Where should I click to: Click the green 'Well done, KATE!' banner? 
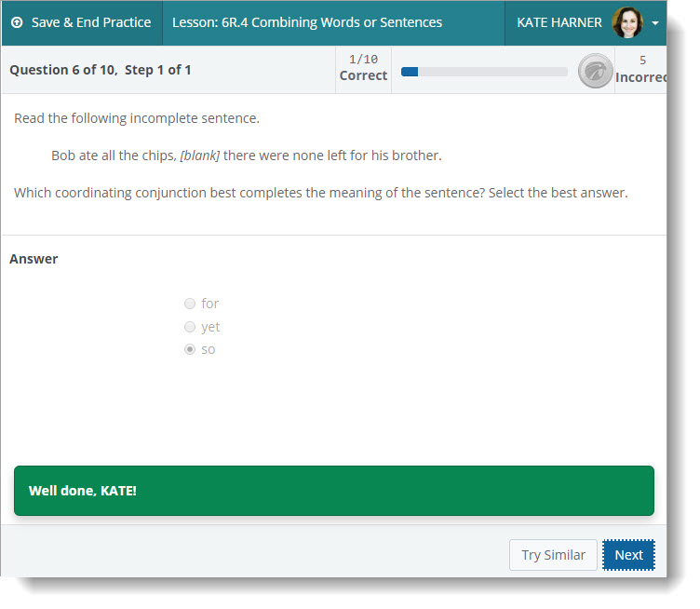tap(333, 491)
